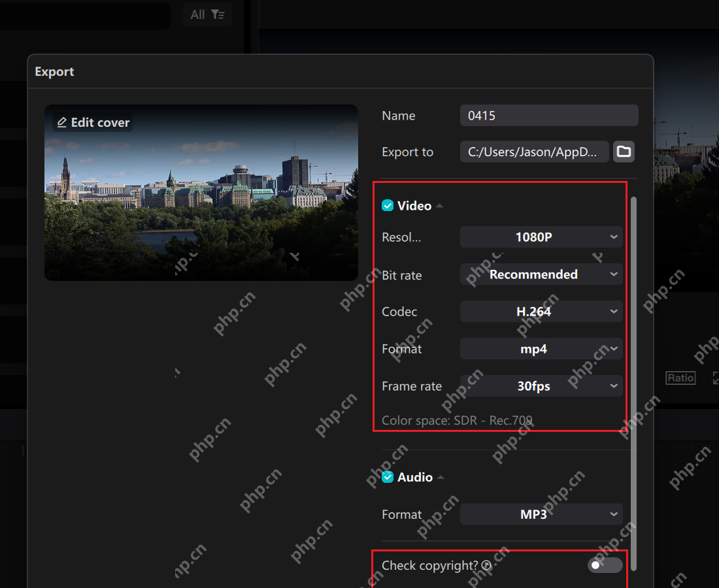Open the audio Format MP3 dropdown

click(x=541, y=514)
